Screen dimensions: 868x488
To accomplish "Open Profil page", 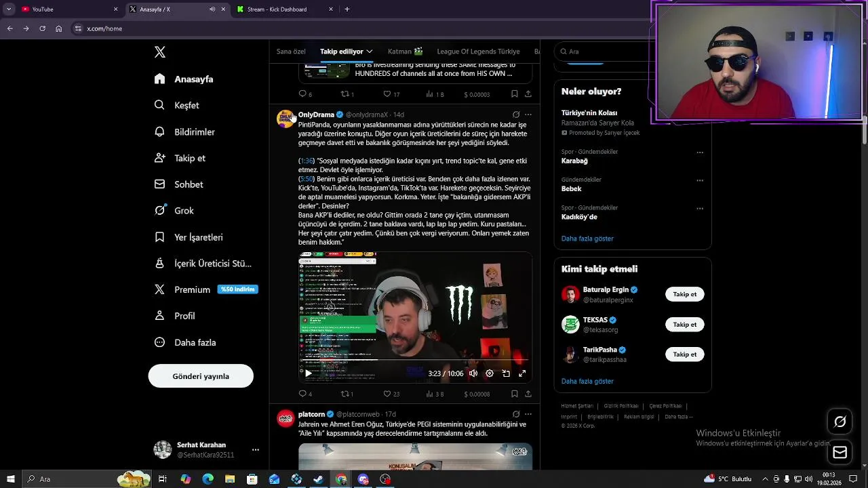I will pos(174,316).
